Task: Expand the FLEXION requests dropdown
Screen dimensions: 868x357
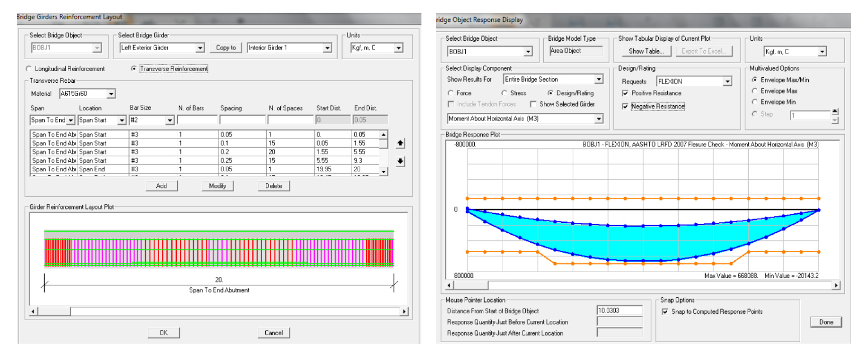Action: coord(727,81)
